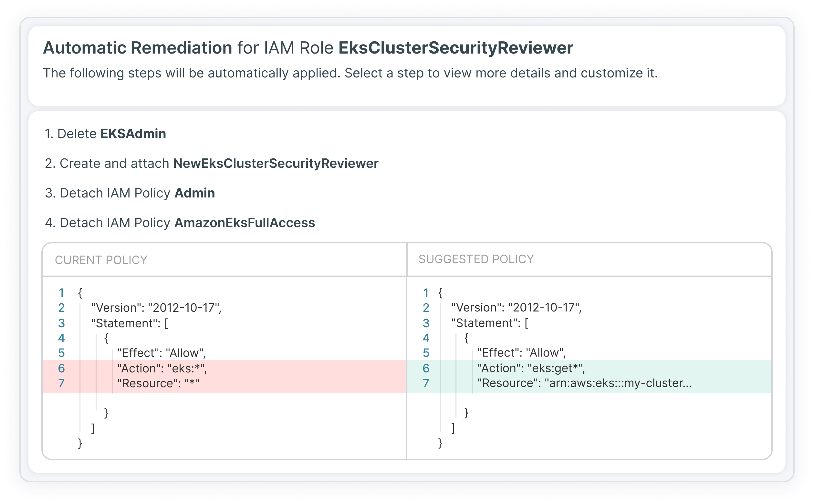Image resolution: width=814 pixels, height=504 pixels.
Task: Click the SUGGESTED POLICY column header
Action: [x=476, y=259]
